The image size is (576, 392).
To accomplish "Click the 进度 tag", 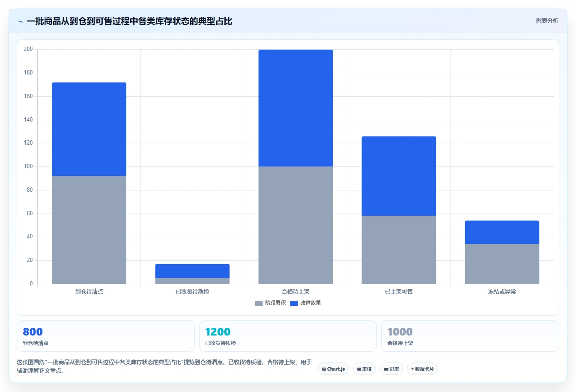I will [391, 369].
